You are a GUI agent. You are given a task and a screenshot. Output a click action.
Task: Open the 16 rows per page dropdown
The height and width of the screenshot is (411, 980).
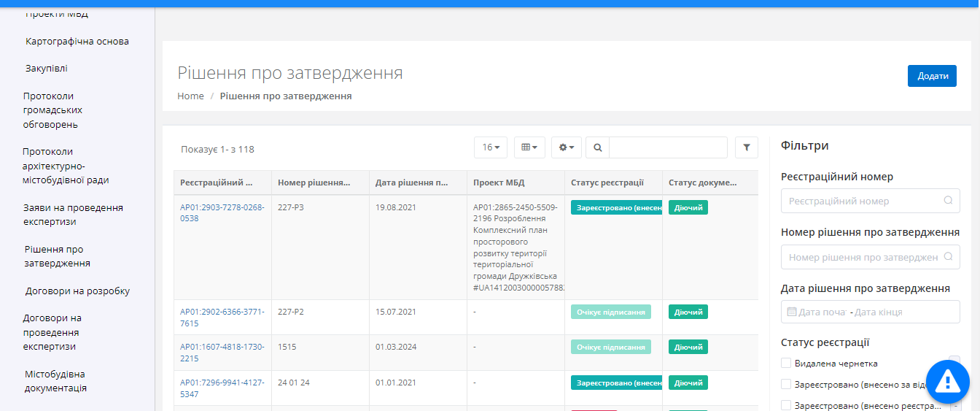pos(491,147)
